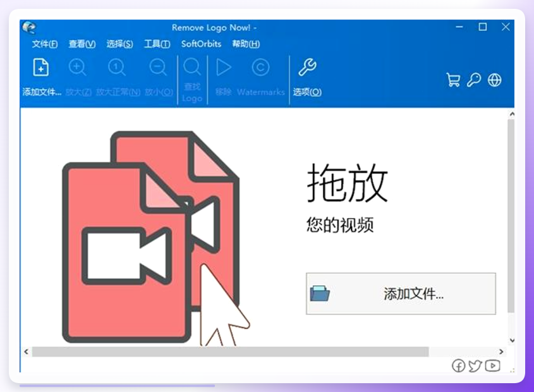Click the 您的视频 text
This screenshot has height=392, width=534.
point(340,224)
